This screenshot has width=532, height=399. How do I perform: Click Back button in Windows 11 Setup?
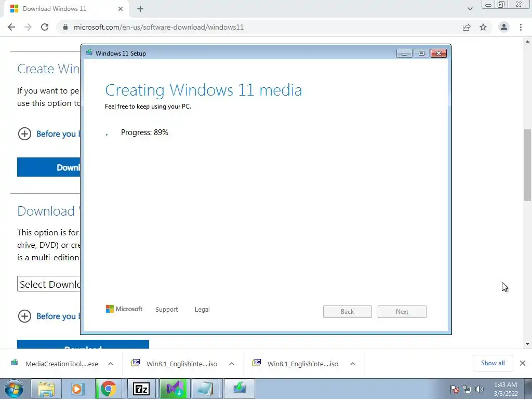pyautogui.click(x=348, y=312)
